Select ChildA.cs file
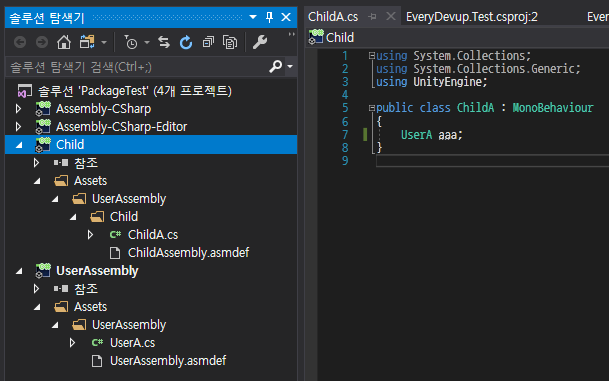The height and width of the screenshot is (381, 609). click(x=153, y=235)
